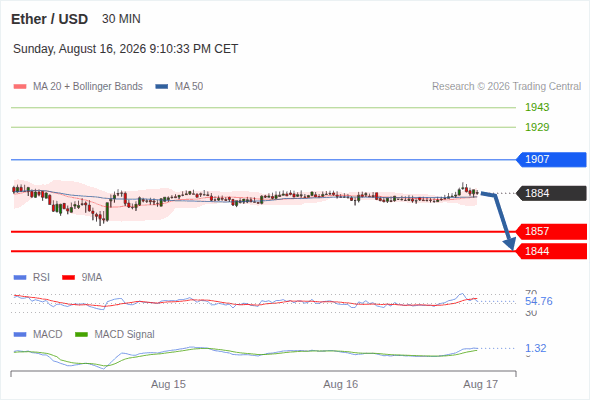Click the Aug 17 date axis label
Image resolution: width=590 pixels, height=400 pixels.
481,384
